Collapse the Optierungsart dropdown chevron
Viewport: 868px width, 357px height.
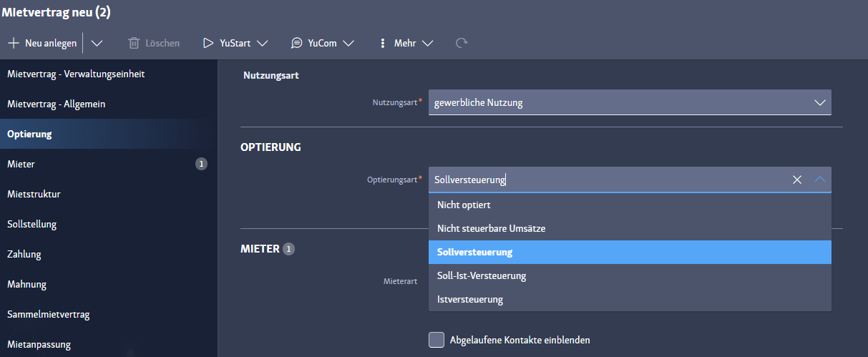(x=820, y=180)
